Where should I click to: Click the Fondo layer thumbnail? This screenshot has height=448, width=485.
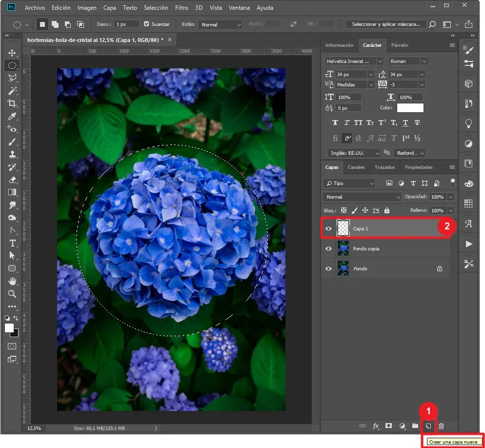click(343, 268)
